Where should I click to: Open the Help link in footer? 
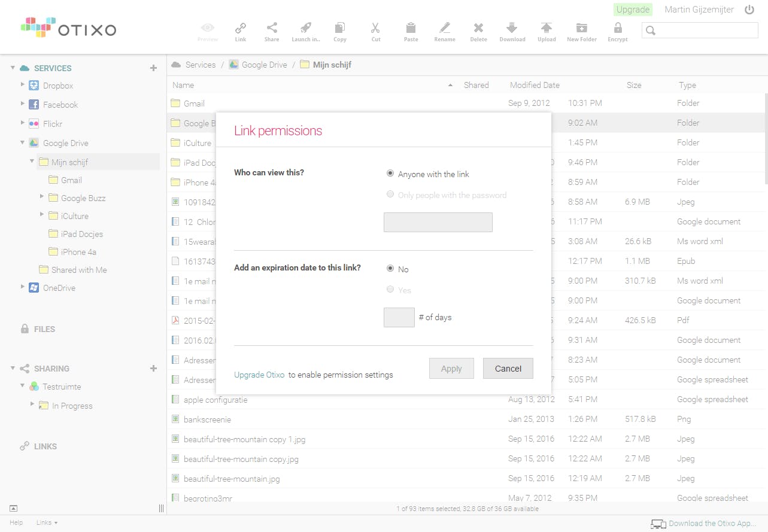click(x=16, y=522)
